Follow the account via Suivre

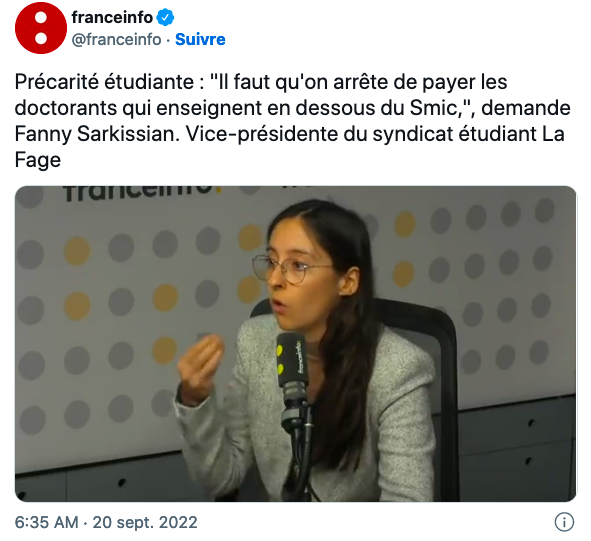point(200,39)
